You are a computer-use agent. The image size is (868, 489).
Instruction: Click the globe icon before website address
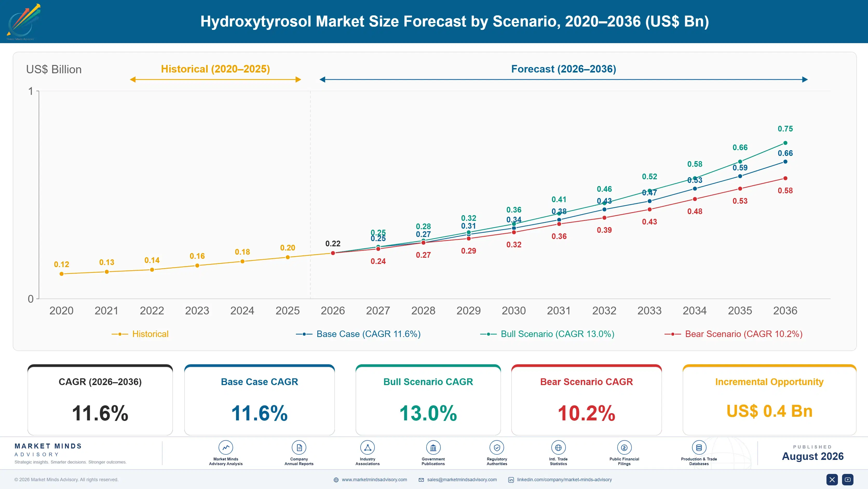tap(336, 480)
